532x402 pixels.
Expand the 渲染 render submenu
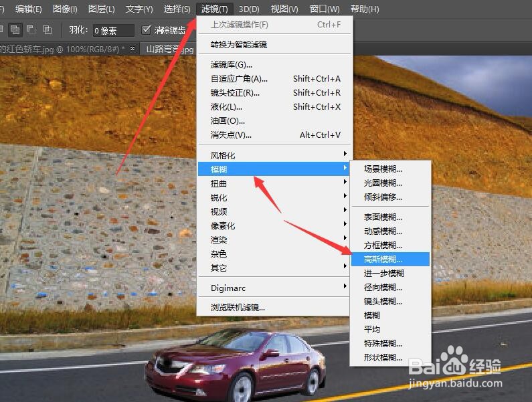(x=274, y=240)
